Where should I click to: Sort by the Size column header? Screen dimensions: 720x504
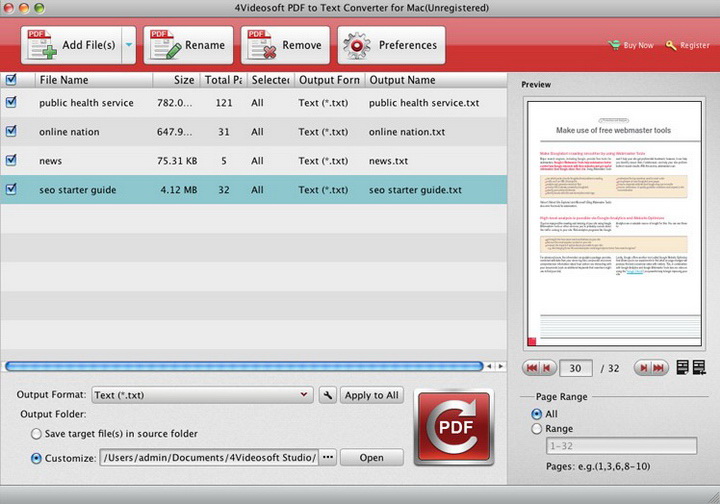click(x=176, y=80)
